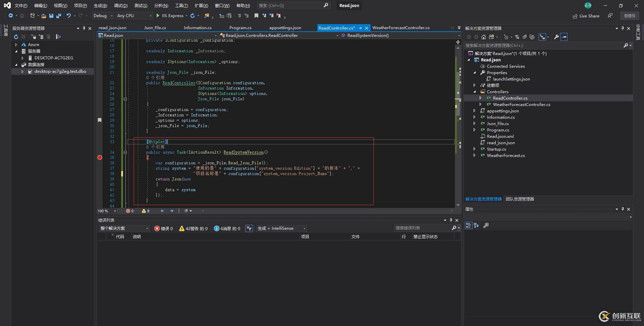Sync Solution Explorer with active document

coord(517,37)
